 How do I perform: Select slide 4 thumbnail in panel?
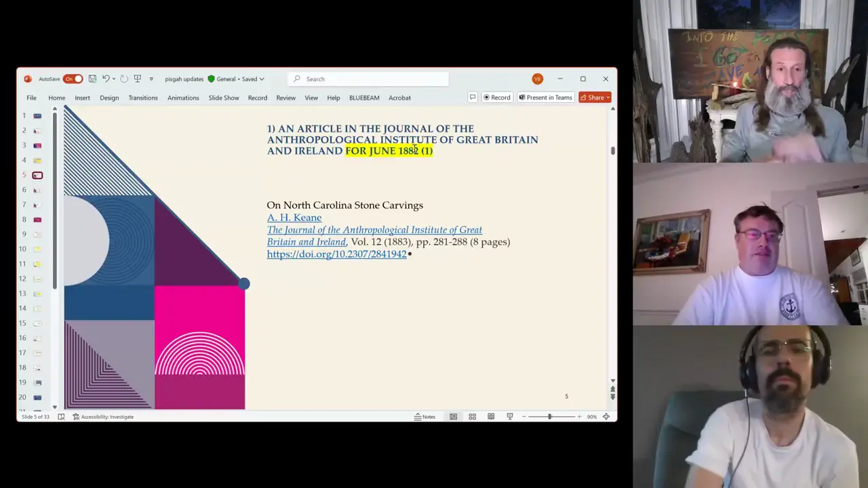click(37, 161)
